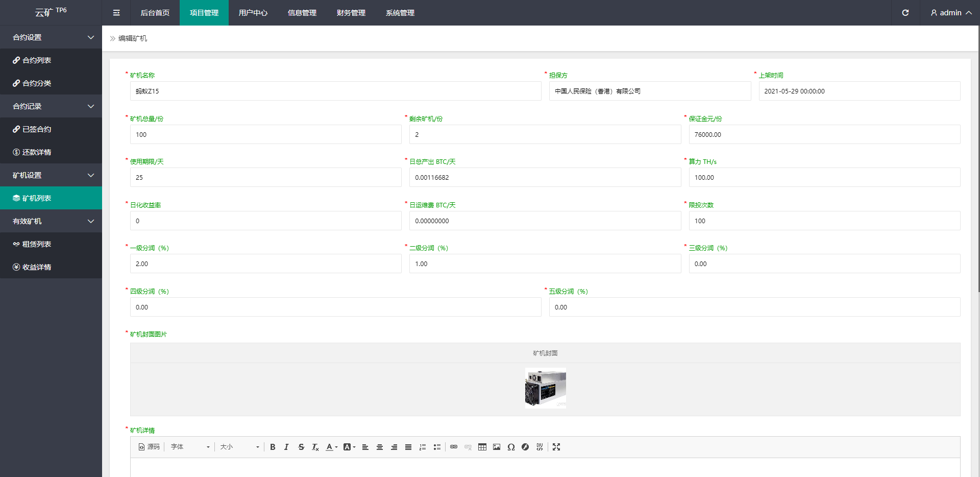Image resolution: width=980 pixels, height=477 pixels.
Task: Click the 矿机总量/份 input field
Action: click(x=266, y=134)
